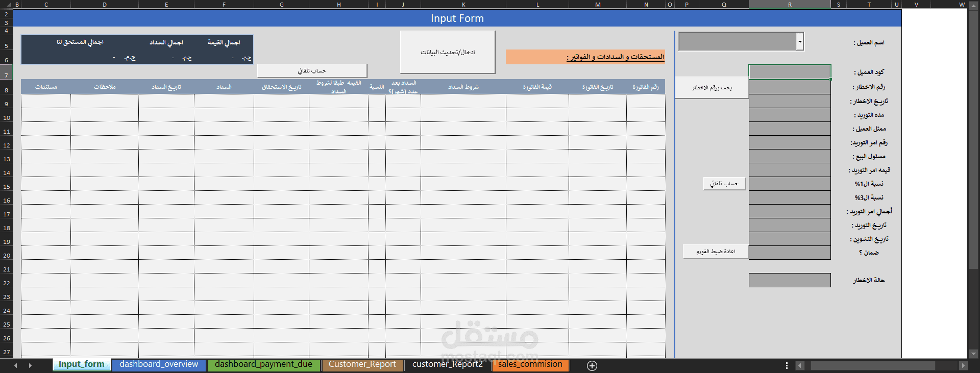This screenshot has width=980, height=373.
Task: Click the sheet tabs scroll-right arrow
Action: (30, 365)
